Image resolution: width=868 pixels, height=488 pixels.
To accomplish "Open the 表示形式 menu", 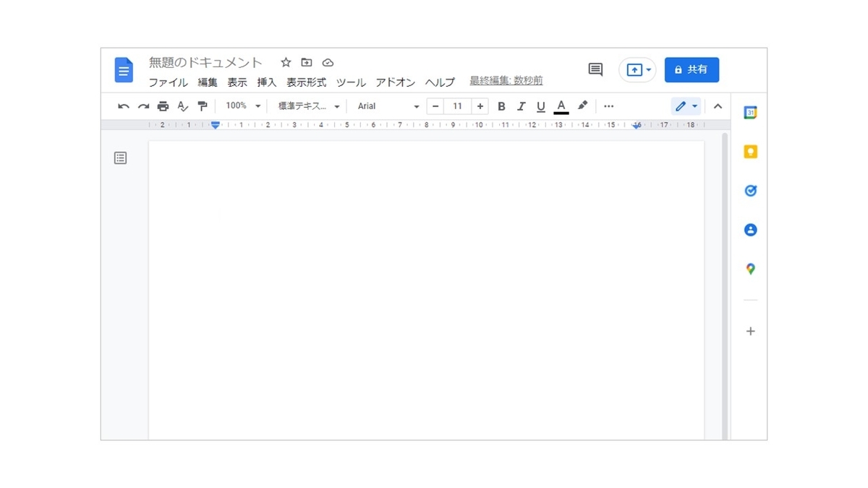I will 307,82.
